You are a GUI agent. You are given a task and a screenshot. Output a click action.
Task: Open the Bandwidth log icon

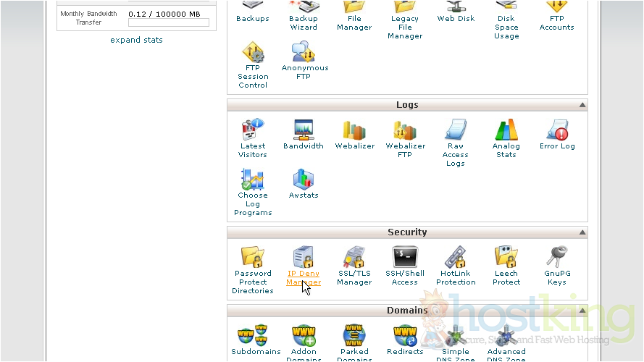point(304,130)
